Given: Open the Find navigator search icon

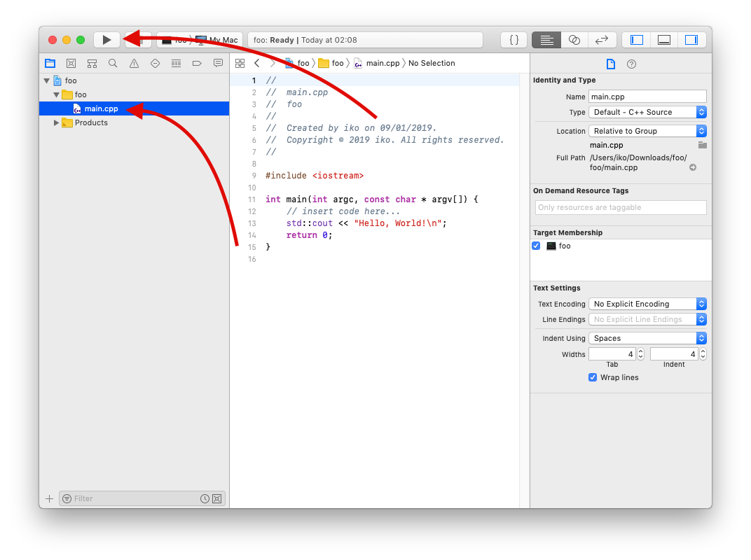Looking at the screenshot, I should click(113, 63).
